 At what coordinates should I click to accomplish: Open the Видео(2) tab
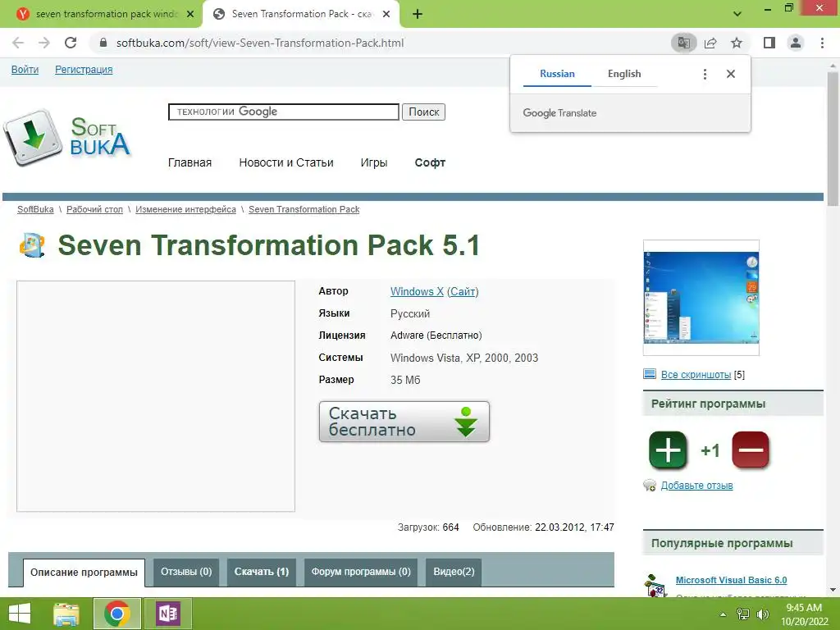pos(454,572)
